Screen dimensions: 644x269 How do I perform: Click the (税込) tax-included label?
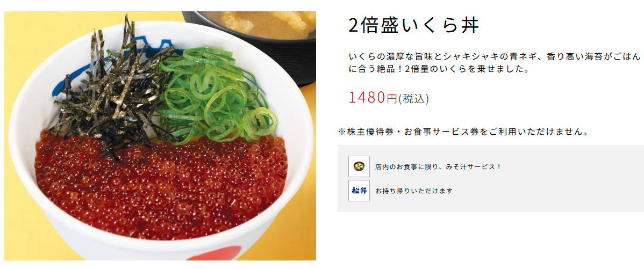click(413, 98)
